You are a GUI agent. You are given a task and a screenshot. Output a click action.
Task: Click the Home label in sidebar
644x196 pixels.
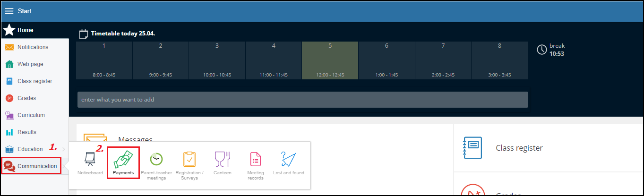[26, 30]
